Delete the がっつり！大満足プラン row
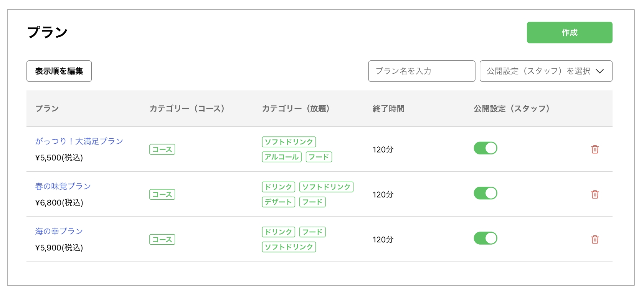Image resolution: width=644 pixels, height=295 pixels. [x=595, y=149]
